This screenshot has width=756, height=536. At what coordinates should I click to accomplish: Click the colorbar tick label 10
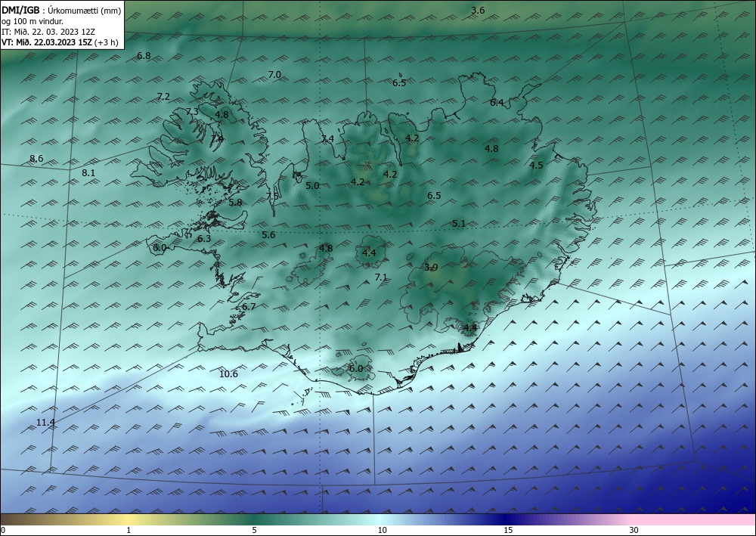tap(383, 530)
